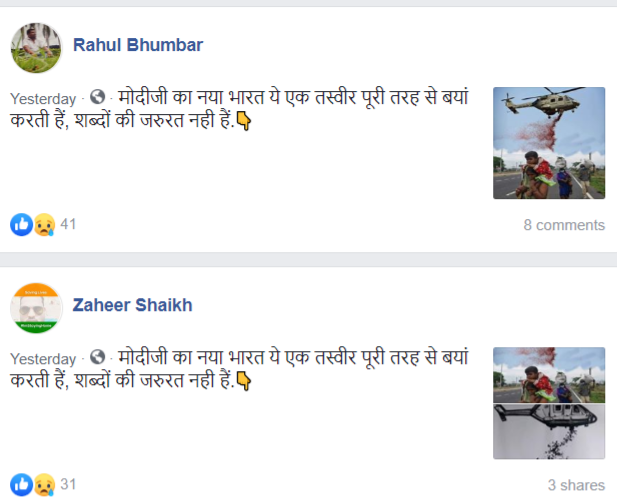Open Yesterday timestamp on Rahul Bhumbar's post
The width and height of the screenshot is (617, 498).
click(x=43, y=99)
